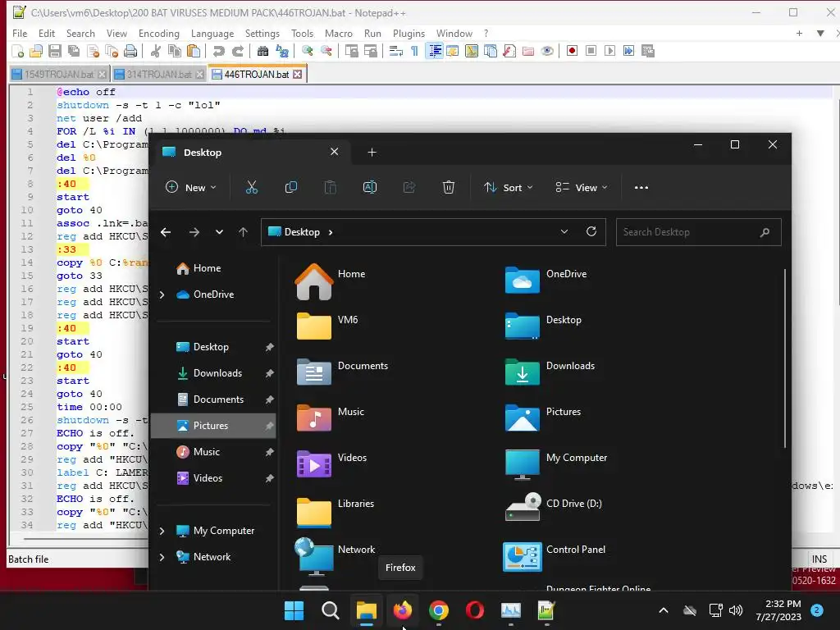The image size is (840, 630).
Task: Click Windows Start button on taskbar
Action: 294,610
